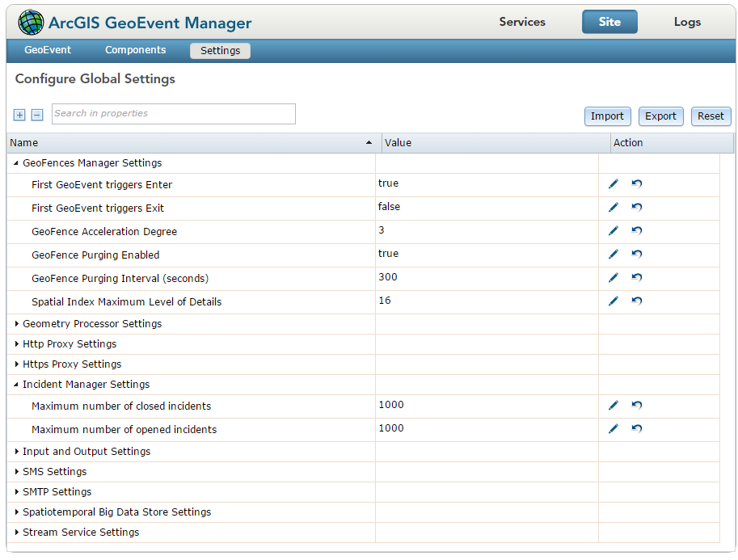Click the ArcGIS GeoEvent Manager title

point(150,23)
